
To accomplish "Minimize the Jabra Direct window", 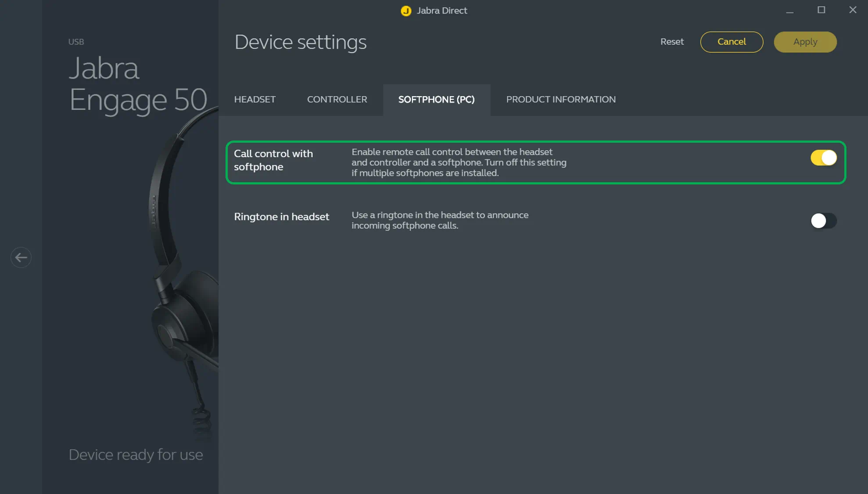I will (789, 11).
